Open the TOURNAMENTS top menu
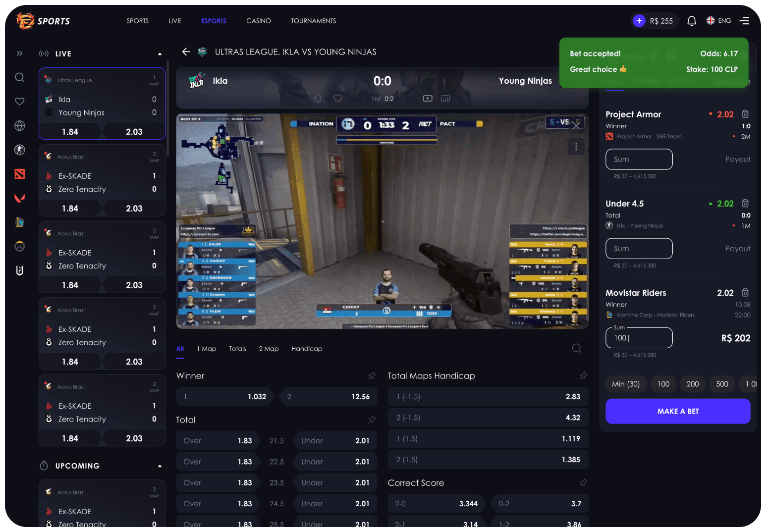 (x=314, y=21)
